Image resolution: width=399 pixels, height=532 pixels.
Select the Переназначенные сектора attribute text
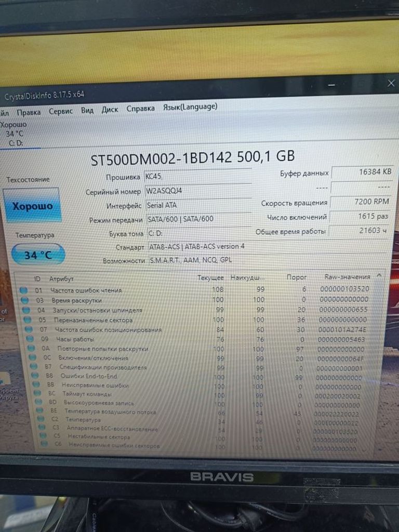coord(94,320)
